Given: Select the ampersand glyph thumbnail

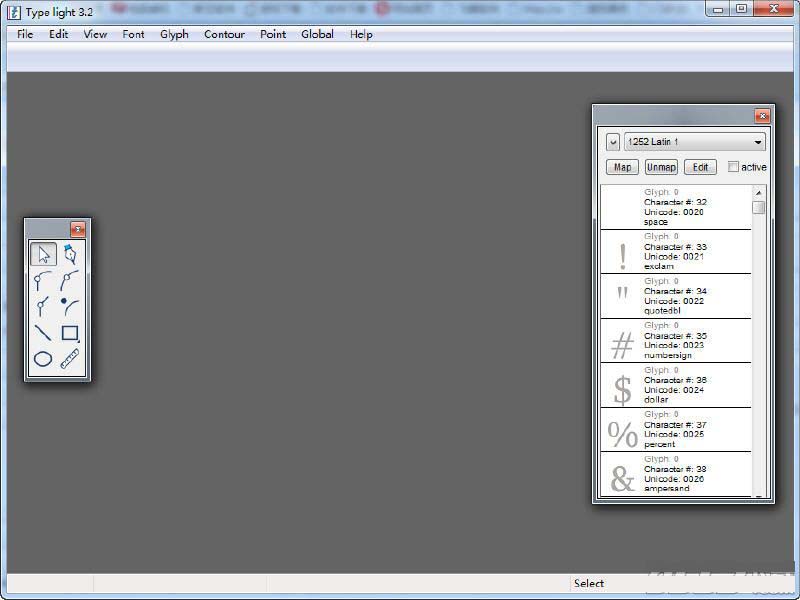Looking at the screenshot, I should [622, 479].
